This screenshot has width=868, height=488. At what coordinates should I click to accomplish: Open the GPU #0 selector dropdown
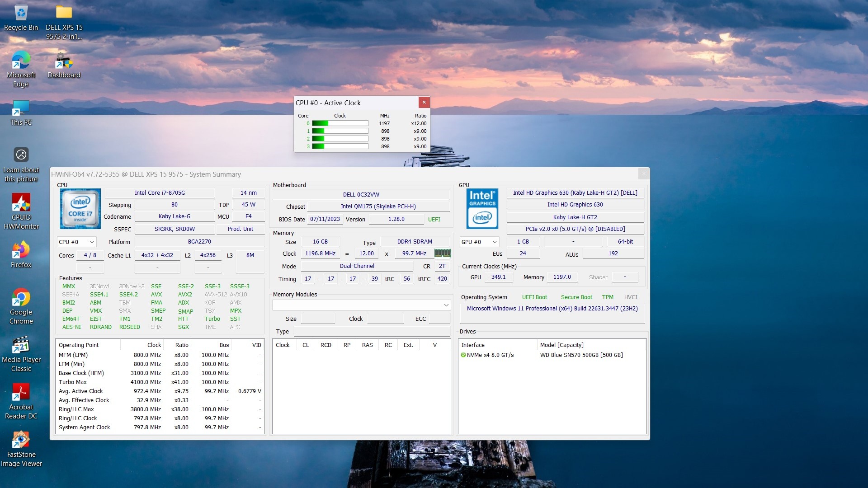(479, 242)
